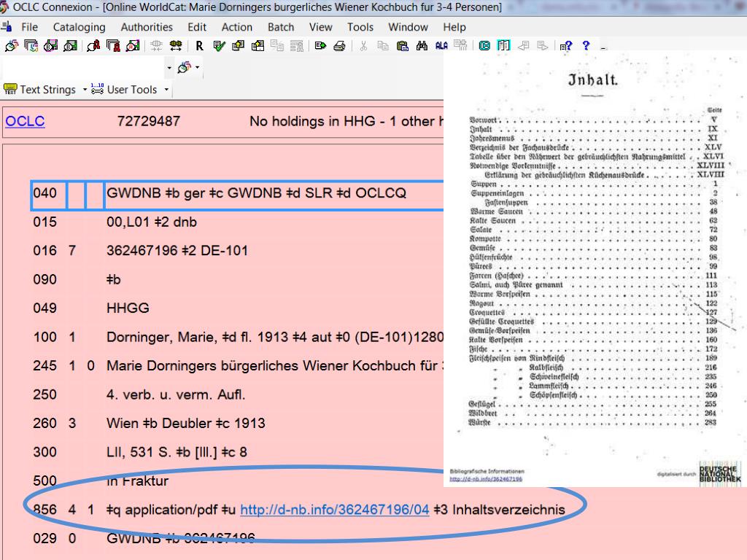Image resolution: width=747 pixels, height=560 pixels.
Task: Click the Search WorldCat toolbar icon
Action: pos(12,46)
